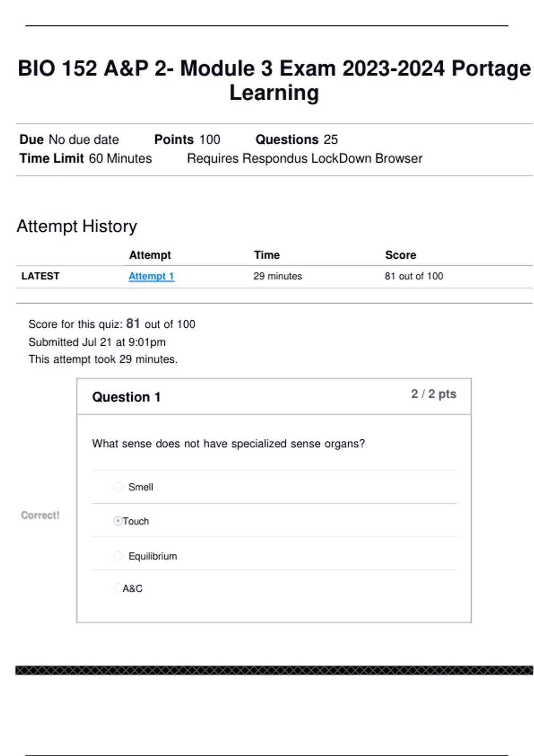This screenshot has width=534, height=756.
Task: Click the Attempt column header
Action: coord(150,255)
